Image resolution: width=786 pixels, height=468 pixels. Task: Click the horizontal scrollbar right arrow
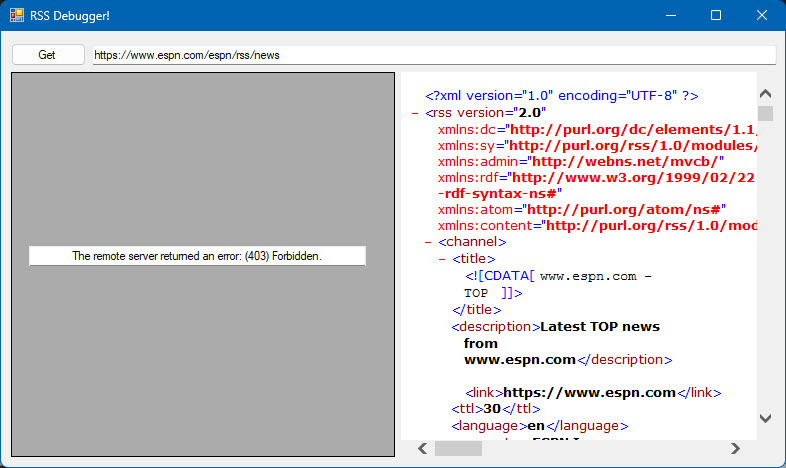click(735, 448)
